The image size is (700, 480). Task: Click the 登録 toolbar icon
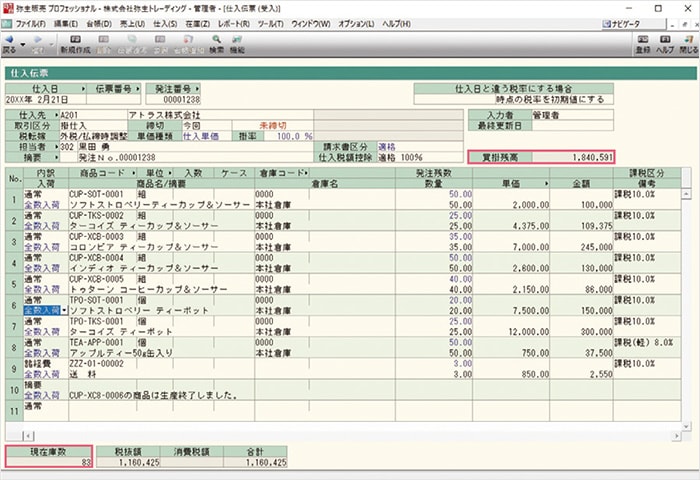point(643,40)
